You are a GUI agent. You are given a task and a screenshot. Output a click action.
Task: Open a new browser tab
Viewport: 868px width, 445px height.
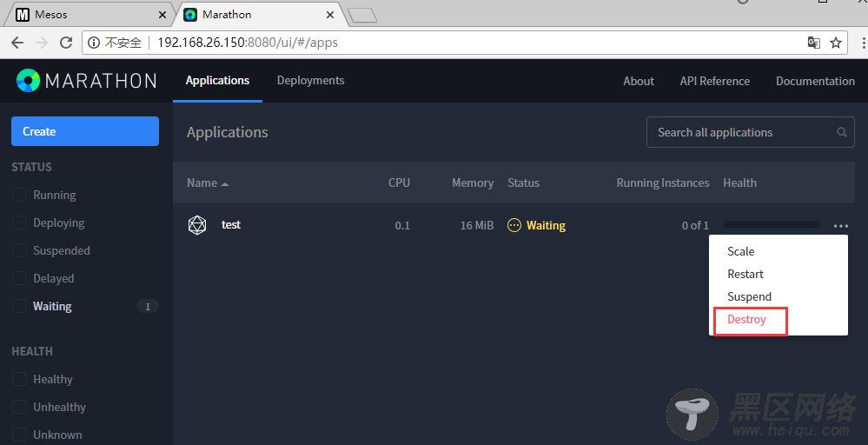362,16
